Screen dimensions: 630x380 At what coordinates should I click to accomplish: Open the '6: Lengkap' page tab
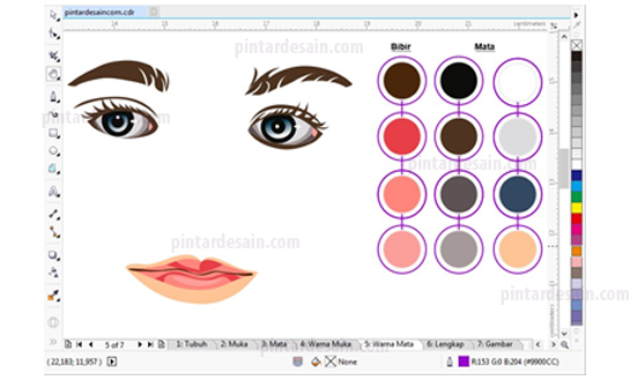(x=445, y=344)
